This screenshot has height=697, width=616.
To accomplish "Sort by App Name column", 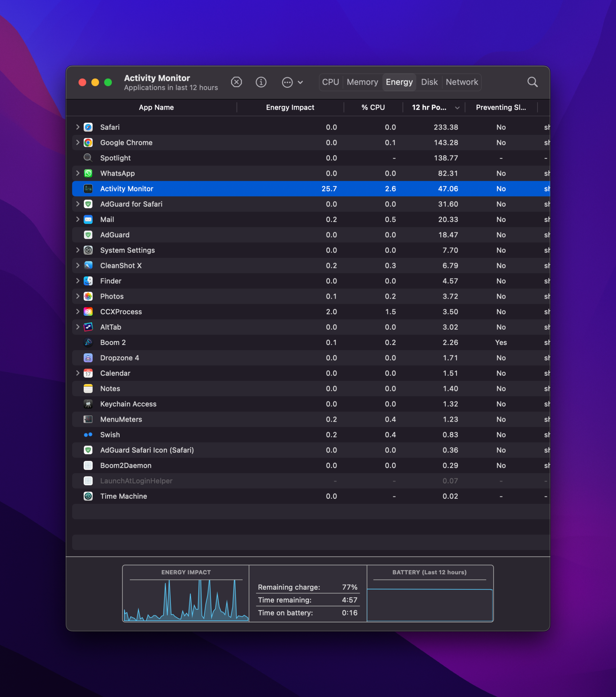I will [x=156, y=107].
